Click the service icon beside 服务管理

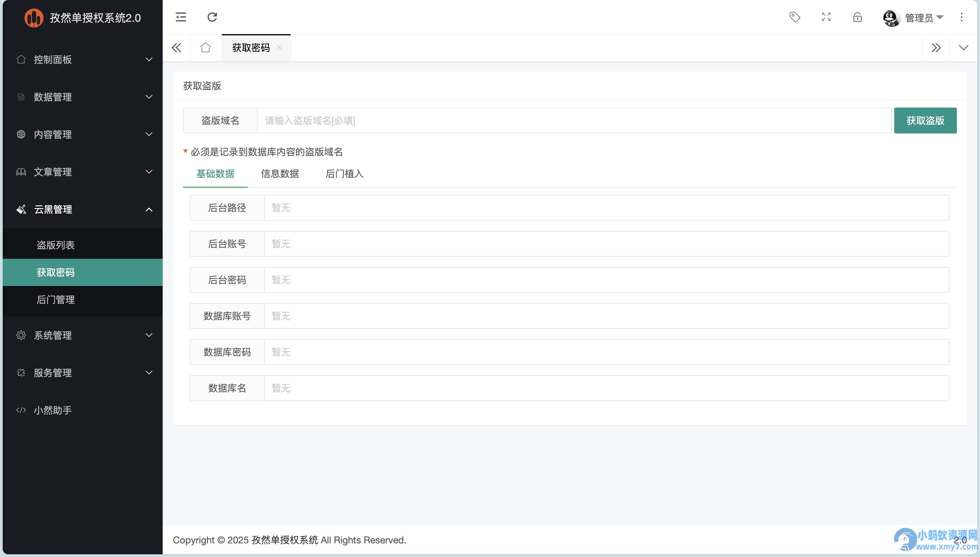[x=21, y=372]
